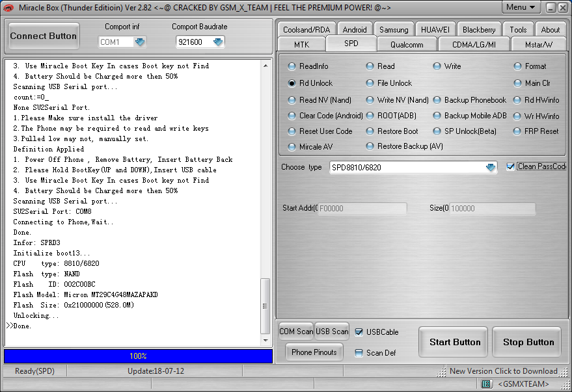Click the log line "Unlocking..."
The width and height of the screenshot is (572, 392).
[x=36, y=315]
